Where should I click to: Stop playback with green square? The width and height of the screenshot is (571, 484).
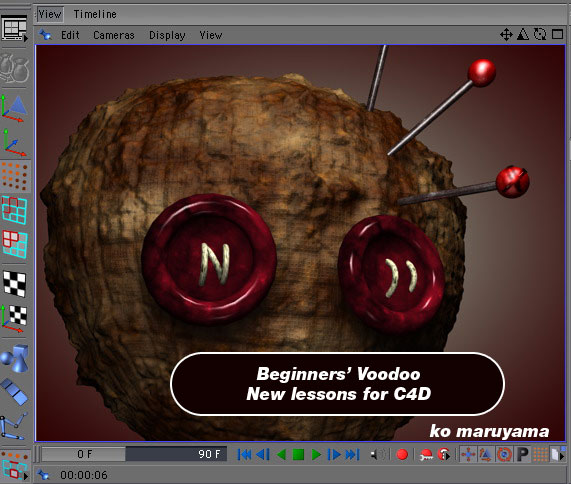coord(298,455)
